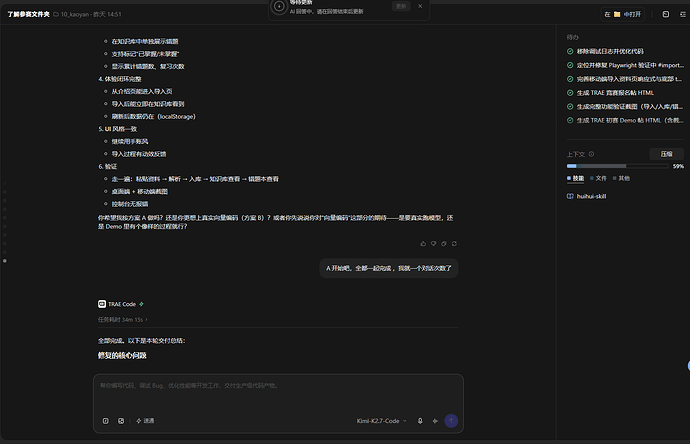Screen dimensions: 690x444
Task: Click the green diamond icon beside TRAE Code
Action: 141,304
